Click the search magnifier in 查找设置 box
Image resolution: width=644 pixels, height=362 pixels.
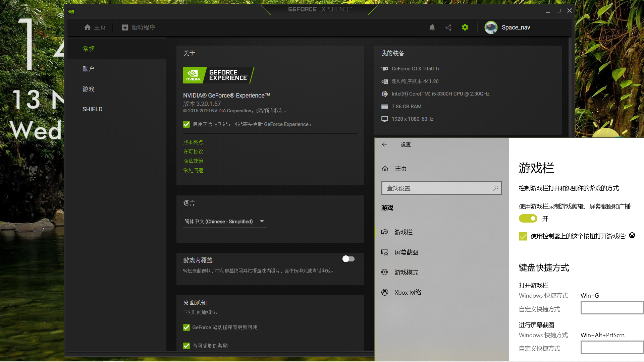[495, 188]
